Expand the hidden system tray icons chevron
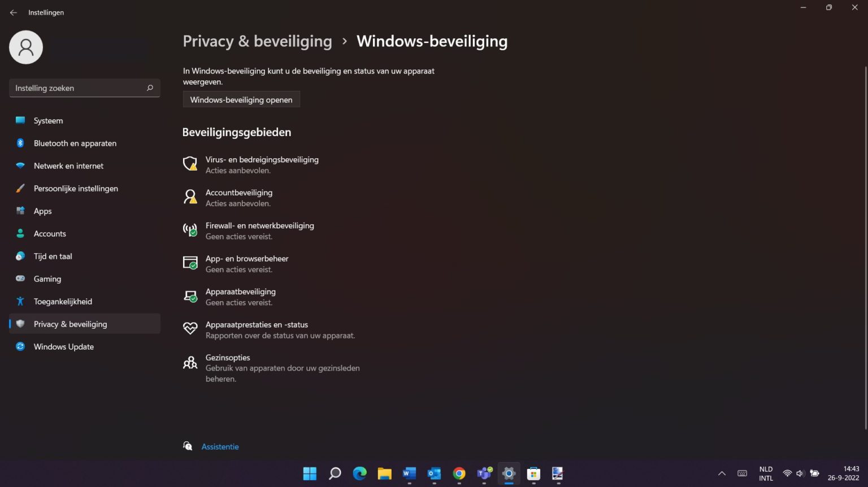 [x=722, y=473]
